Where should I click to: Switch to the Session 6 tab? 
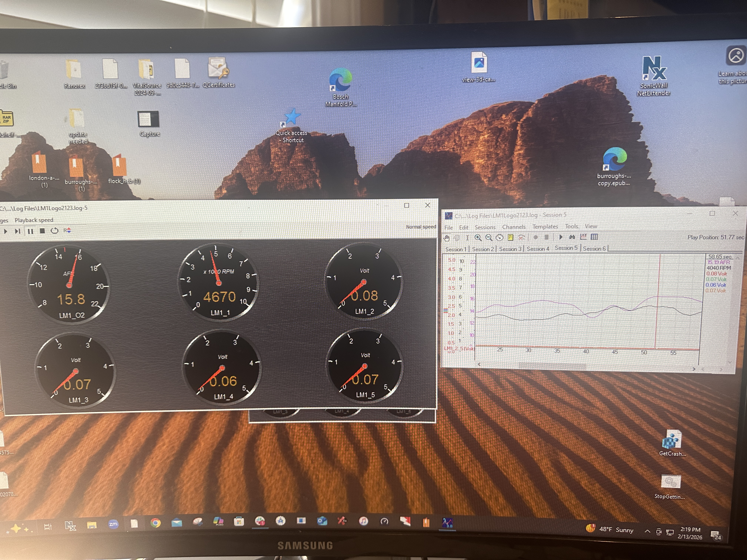tap(594, 249)
